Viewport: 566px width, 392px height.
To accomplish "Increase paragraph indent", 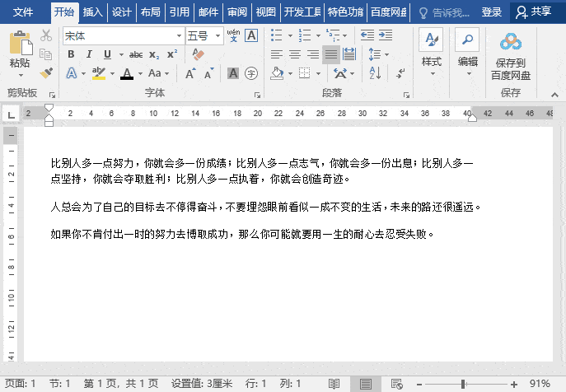I will [x=385, y=35].
